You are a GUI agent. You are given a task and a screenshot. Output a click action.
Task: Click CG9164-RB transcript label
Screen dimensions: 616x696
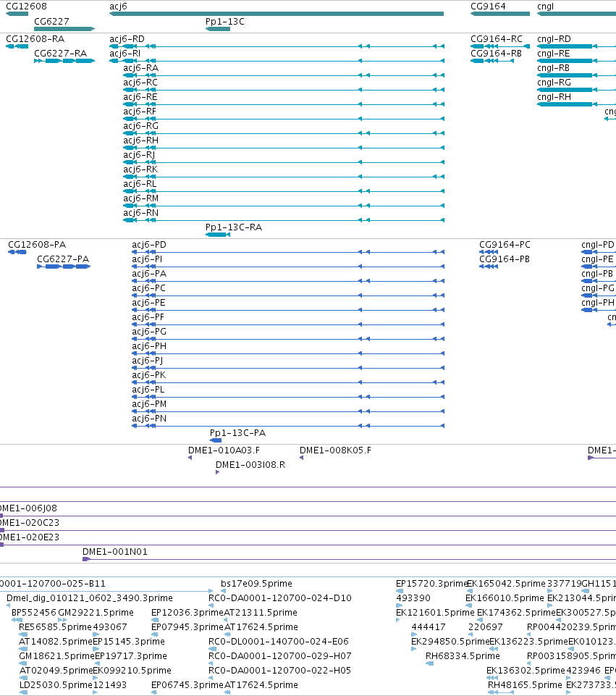point(496,54)
